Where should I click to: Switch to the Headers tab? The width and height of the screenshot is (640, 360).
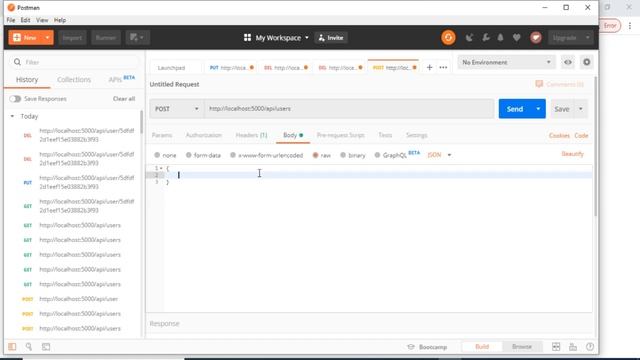[x=251, y=135]
